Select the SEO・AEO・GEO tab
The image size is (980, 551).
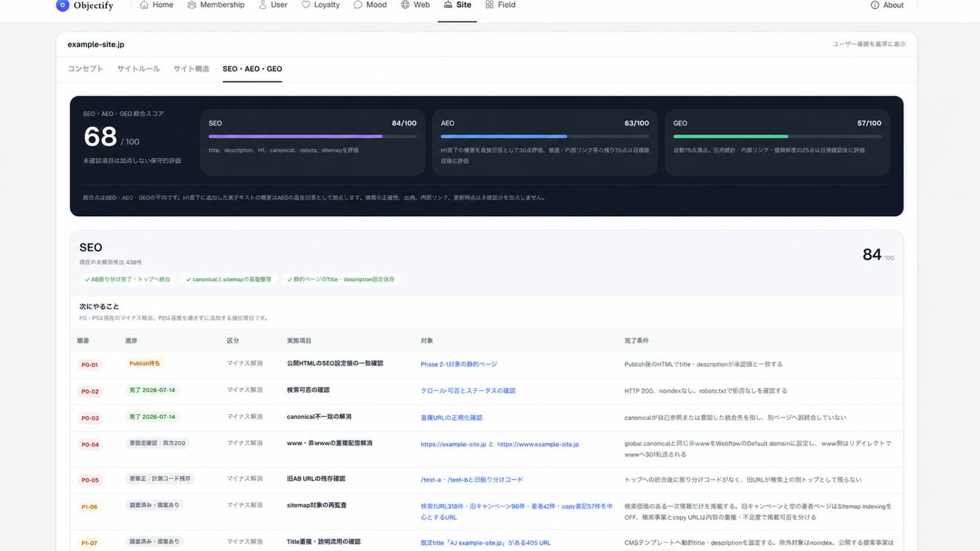click(252, 69)
